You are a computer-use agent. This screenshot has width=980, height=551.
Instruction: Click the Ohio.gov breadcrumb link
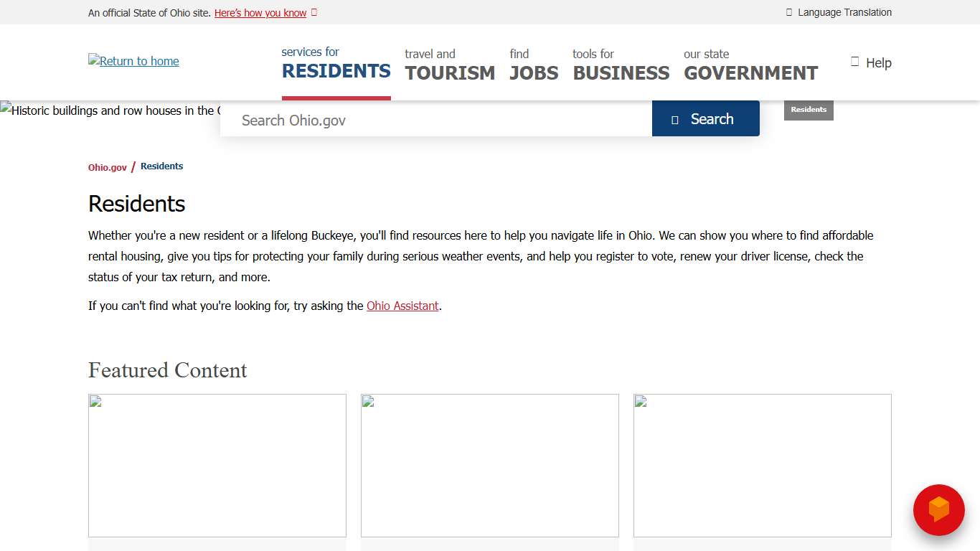click(106, 166)
